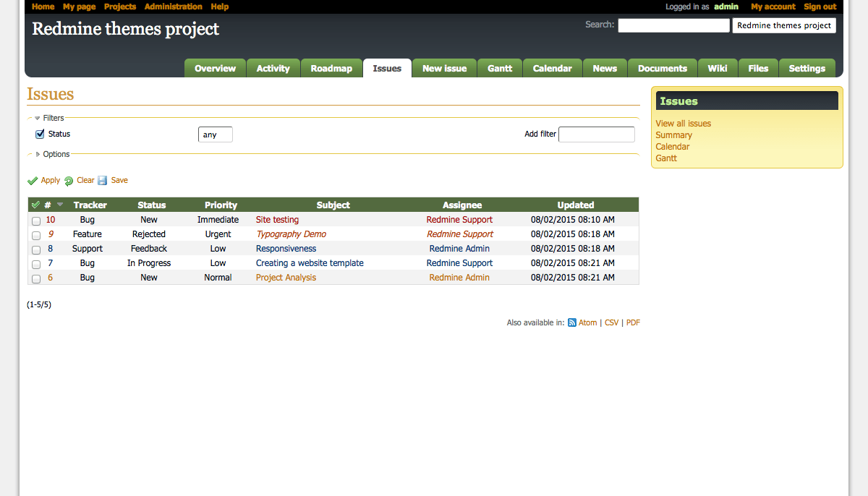Export issues as PDF

coord(633,323)
